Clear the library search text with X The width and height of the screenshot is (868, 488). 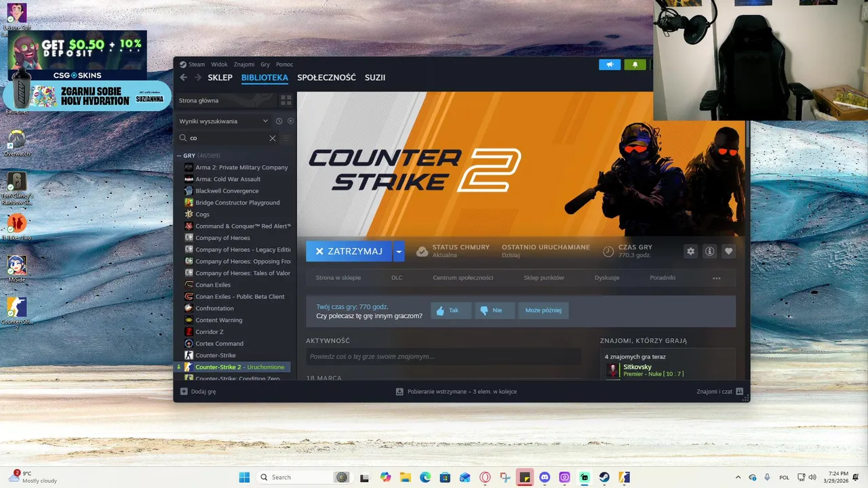pyautogui.click(x=273, y=138)
